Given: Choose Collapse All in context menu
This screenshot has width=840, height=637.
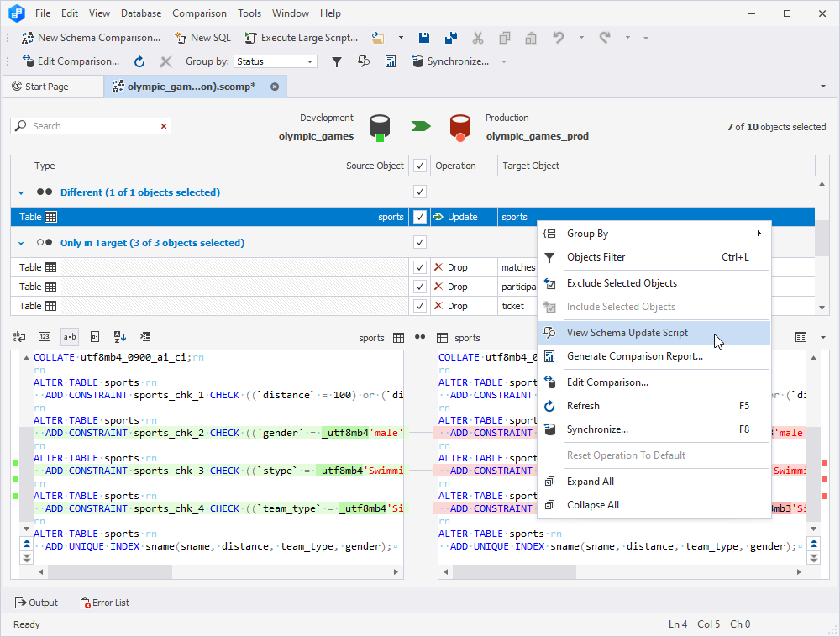Looking at the screenshot, I should [654, 505].
